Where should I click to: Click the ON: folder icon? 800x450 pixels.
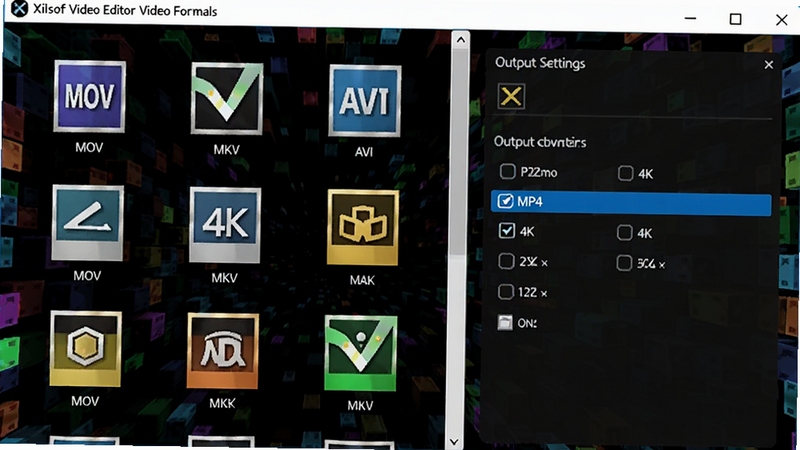pos(505,322)
